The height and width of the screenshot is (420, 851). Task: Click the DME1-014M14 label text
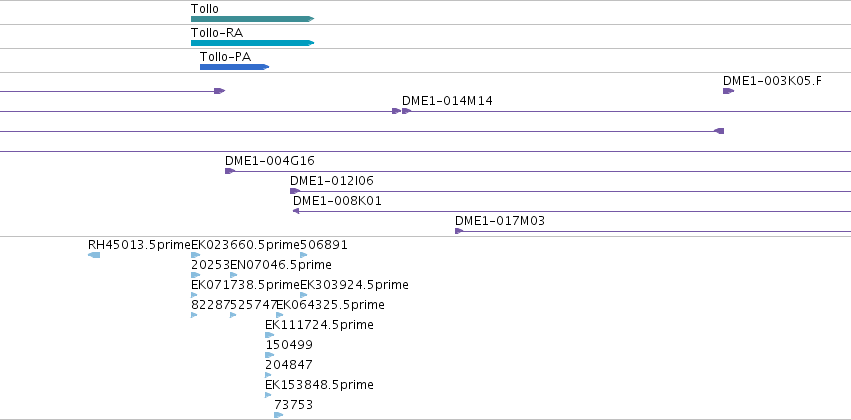point(447,100)
